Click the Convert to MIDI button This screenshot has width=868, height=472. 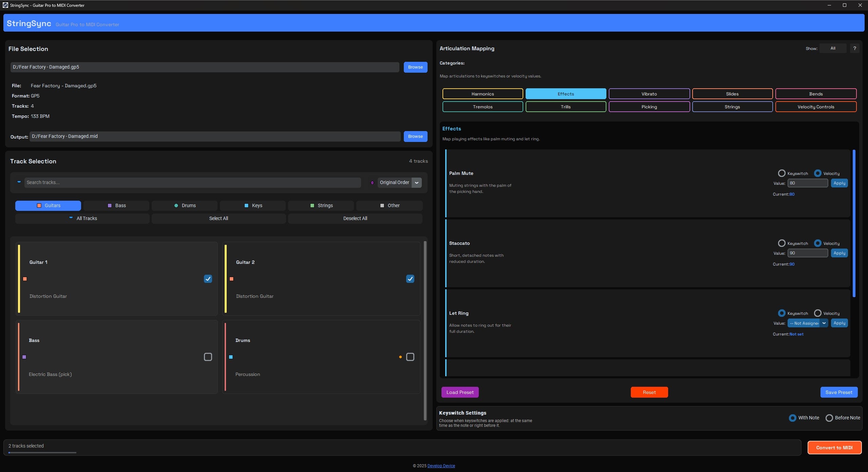834,447
